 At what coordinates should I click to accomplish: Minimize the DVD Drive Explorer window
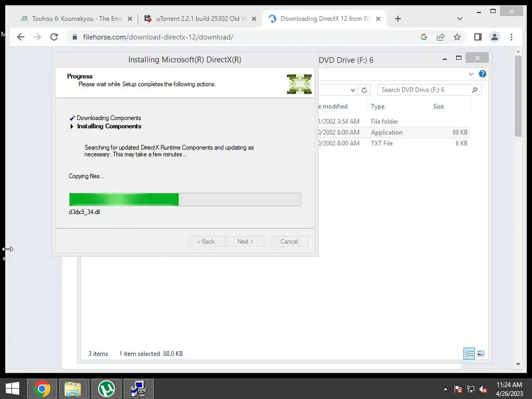coord(445,59)
